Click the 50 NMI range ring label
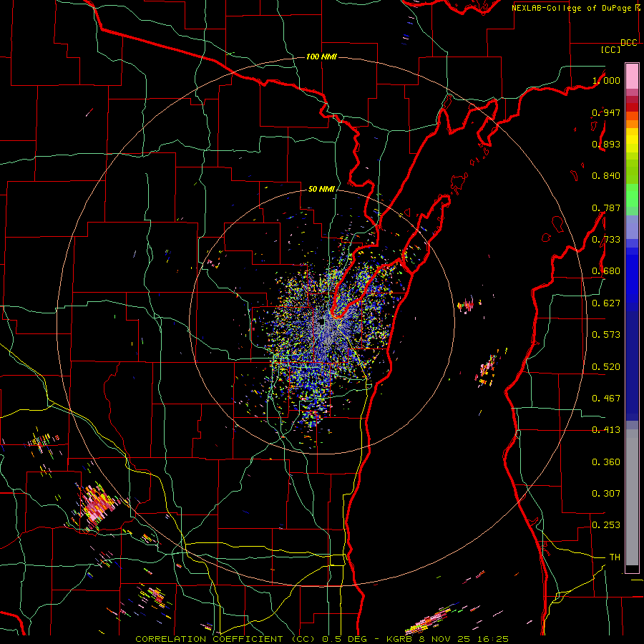 pos(321,189)
